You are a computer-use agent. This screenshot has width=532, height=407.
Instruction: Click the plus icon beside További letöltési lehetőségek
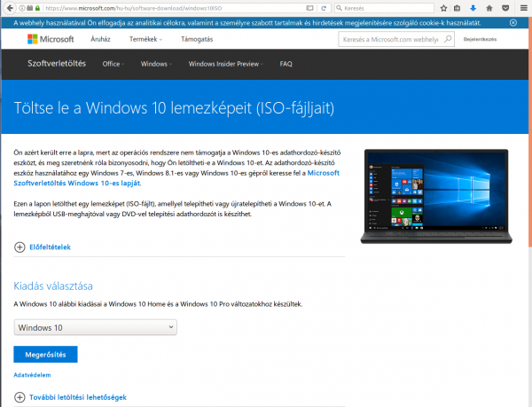click(20, 397)
